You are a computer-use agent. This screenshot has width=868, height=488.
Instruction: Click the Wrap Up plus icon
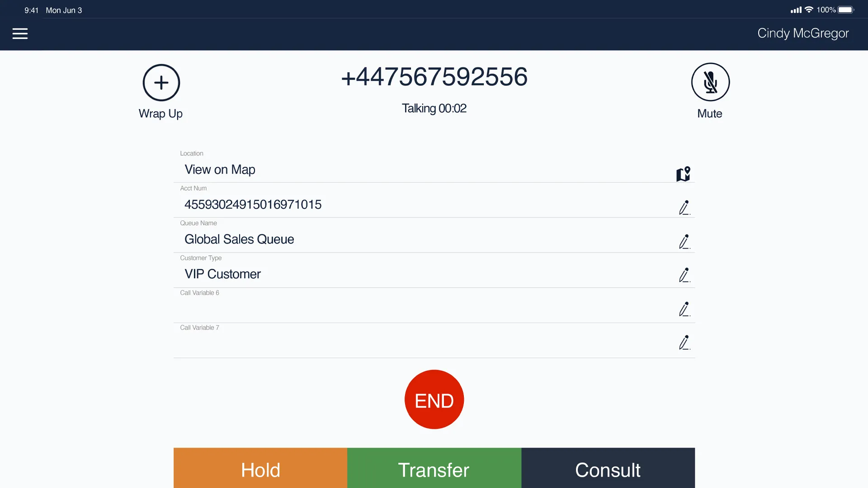[x=161, y=83]
